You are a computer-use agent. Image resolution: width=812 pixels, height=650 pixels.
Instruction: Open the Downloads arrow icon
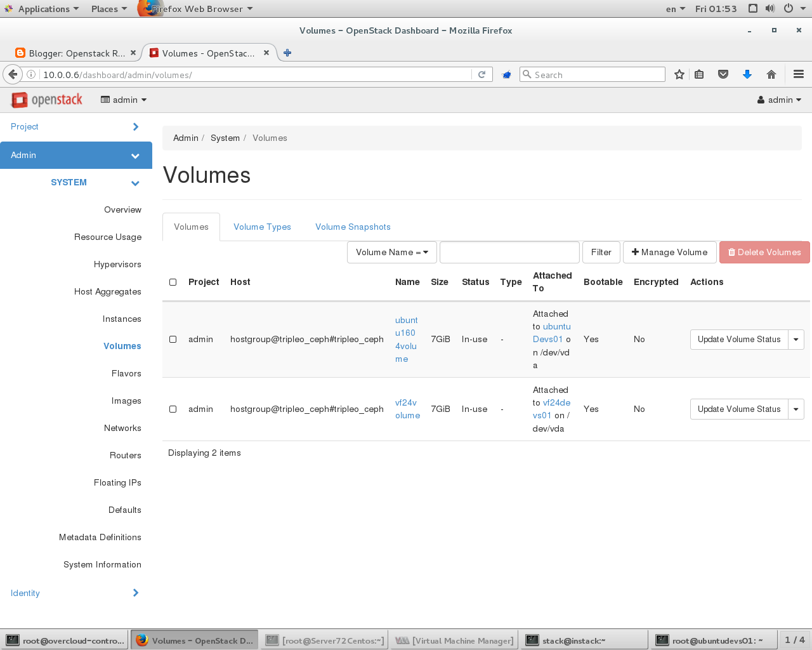[747, 74]
